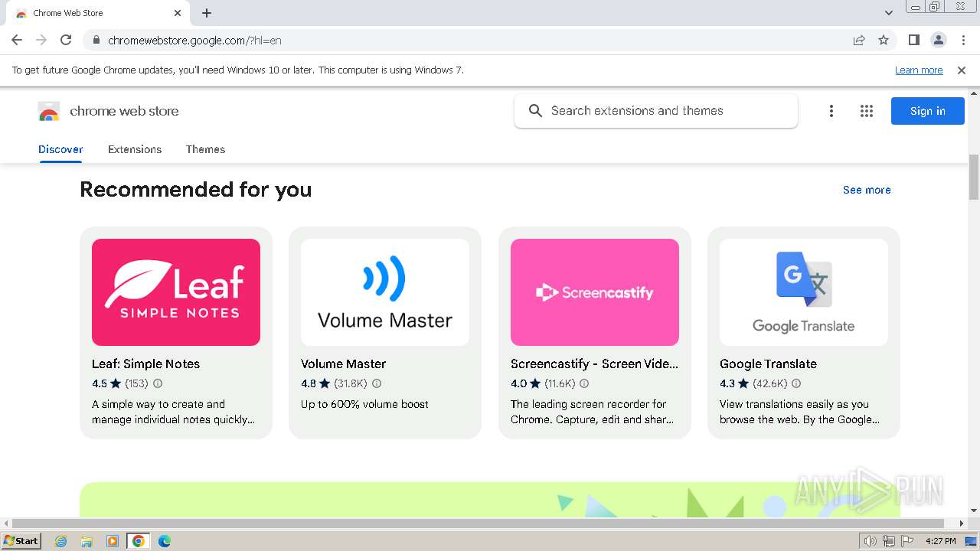Launch Microsoft Edge from taskbar
The image size is (980, 551).
coord(165,541)
